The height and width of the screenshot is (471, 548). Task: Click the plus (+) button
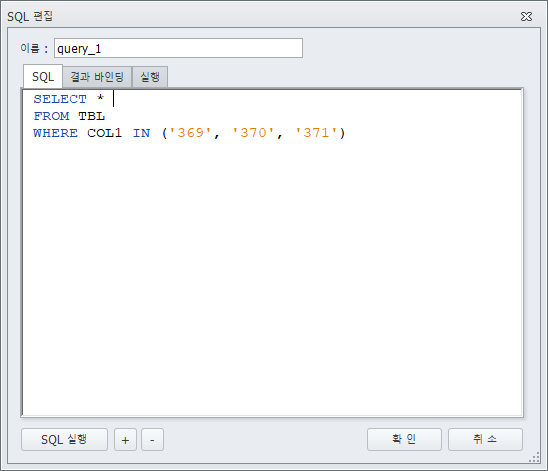point(125,440)
